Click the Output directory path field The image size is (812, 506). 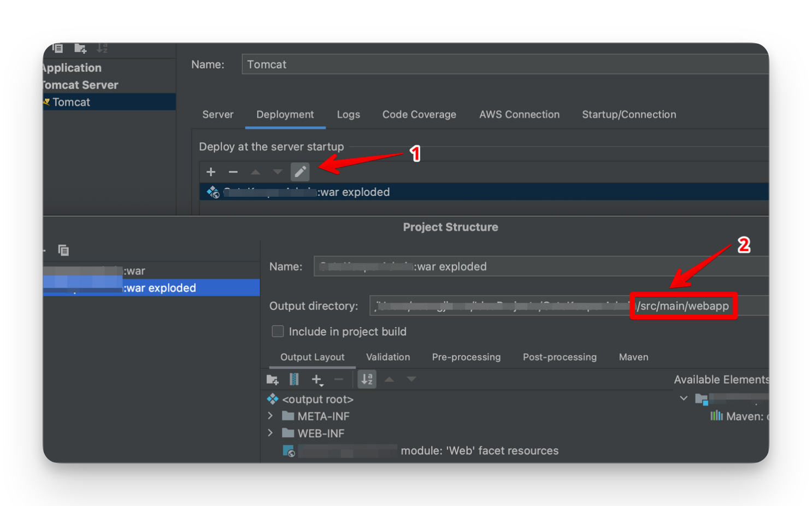click(569, 306)
